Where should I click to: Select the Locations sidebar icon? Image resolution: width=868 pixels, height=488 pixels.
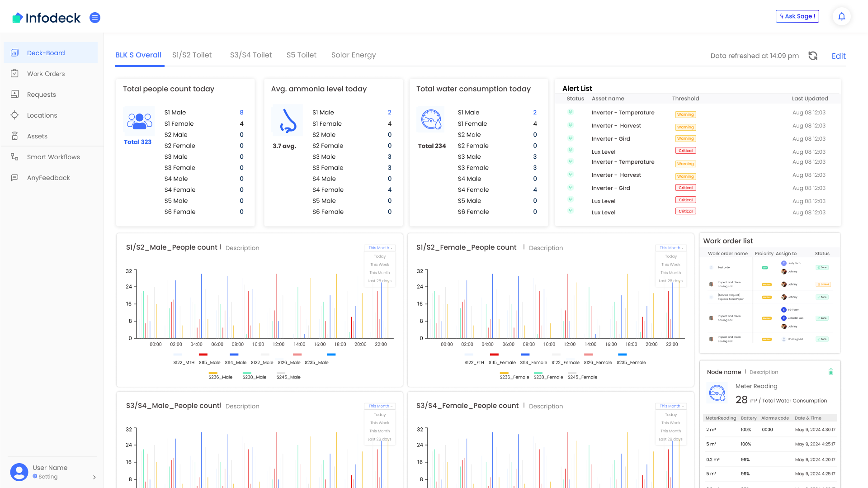click(15, 115)
